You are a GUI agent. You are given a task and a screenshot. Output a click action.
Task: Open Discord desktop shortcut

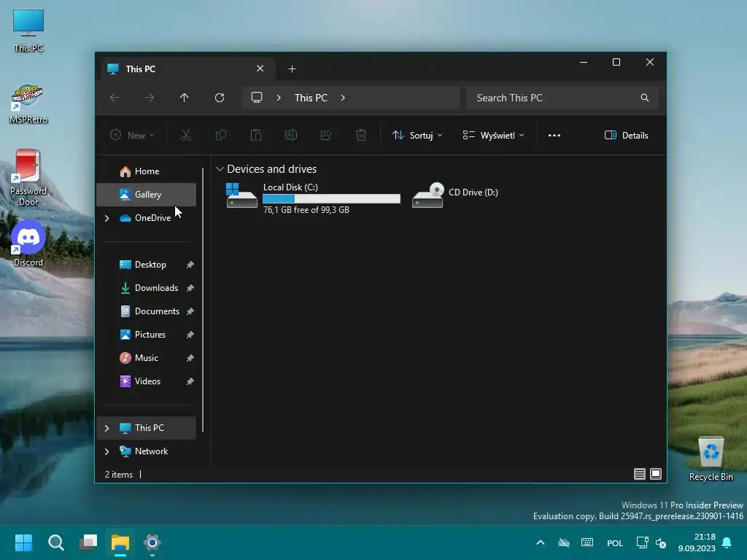point(28,244)
